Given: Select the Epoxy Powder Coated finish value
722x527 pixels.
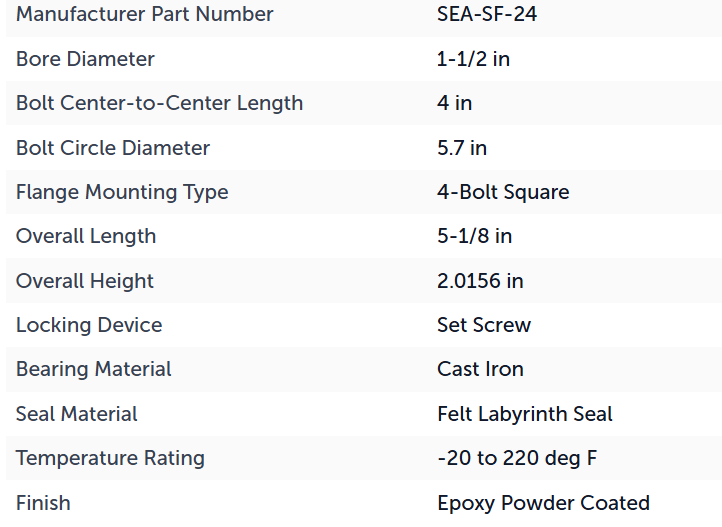Looking at the screenshot, I should coord(543,503).
